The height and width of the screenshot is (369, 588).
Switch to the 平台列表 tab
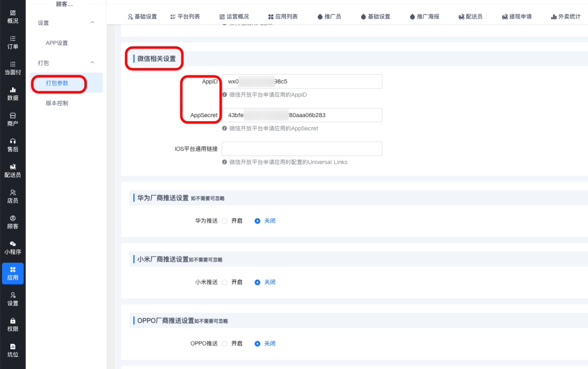[185, 17]
